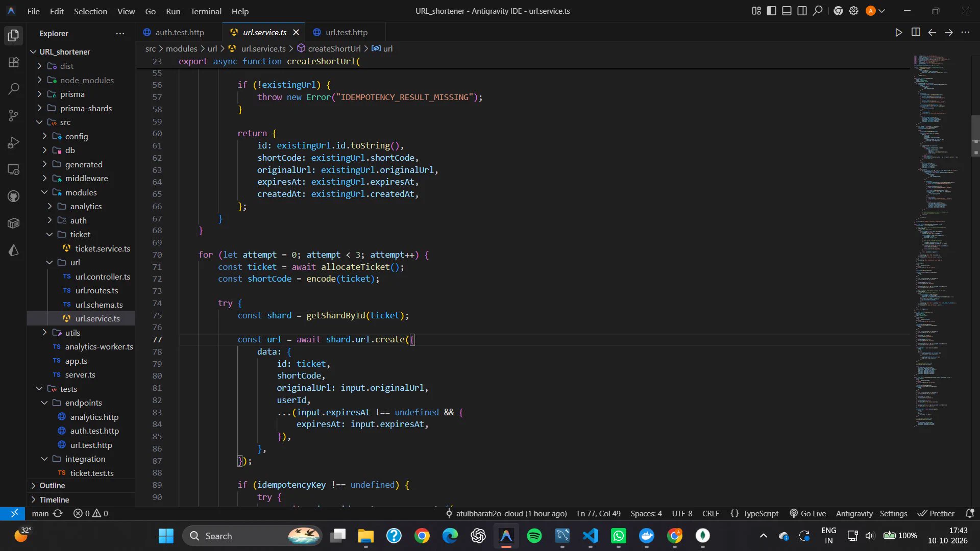Open the Selection menu
Image resolution: width=980 pixels, height=551 pixels.
tap(90, 11)
